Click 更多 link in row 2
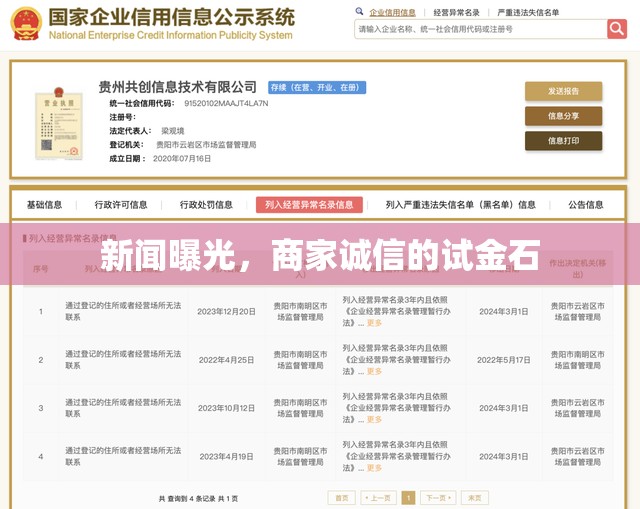The height and width of the screenshot is (509, 640). (x=374, y=371)
